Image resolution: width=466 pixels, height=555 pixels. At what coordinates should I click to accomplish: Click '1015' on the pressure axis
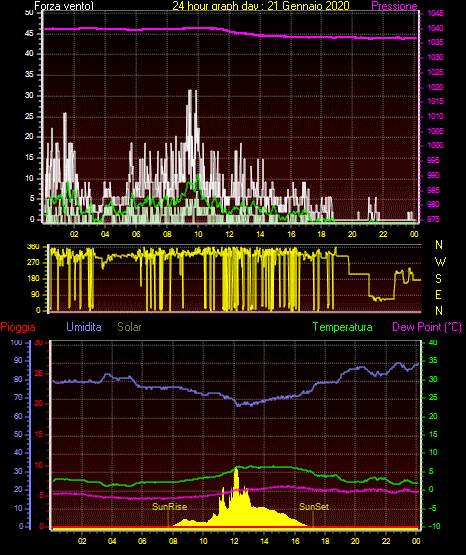click(435, 102)
